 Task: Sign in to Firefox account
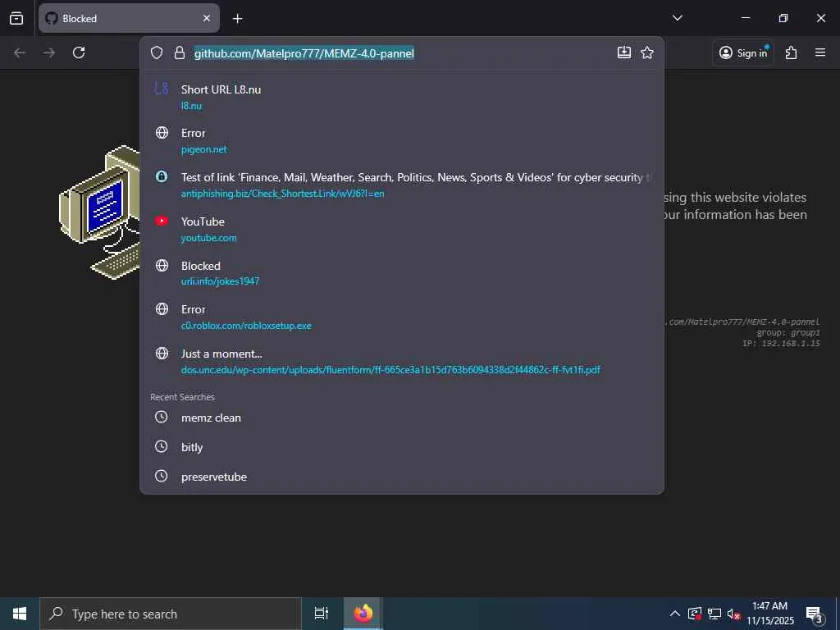[743, 52]
